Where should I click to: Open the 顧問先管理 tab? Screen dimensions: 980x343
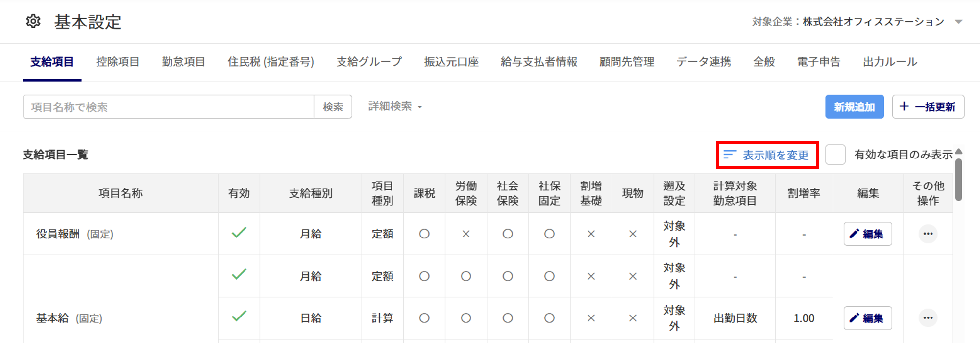627,62
